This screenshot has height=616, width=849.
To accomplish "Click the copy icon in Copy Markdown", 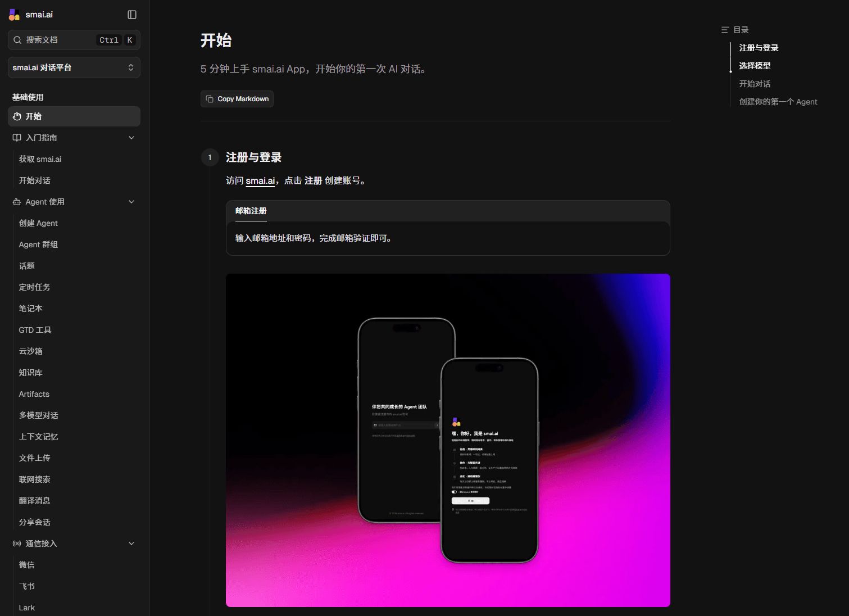I will point(210,99).
